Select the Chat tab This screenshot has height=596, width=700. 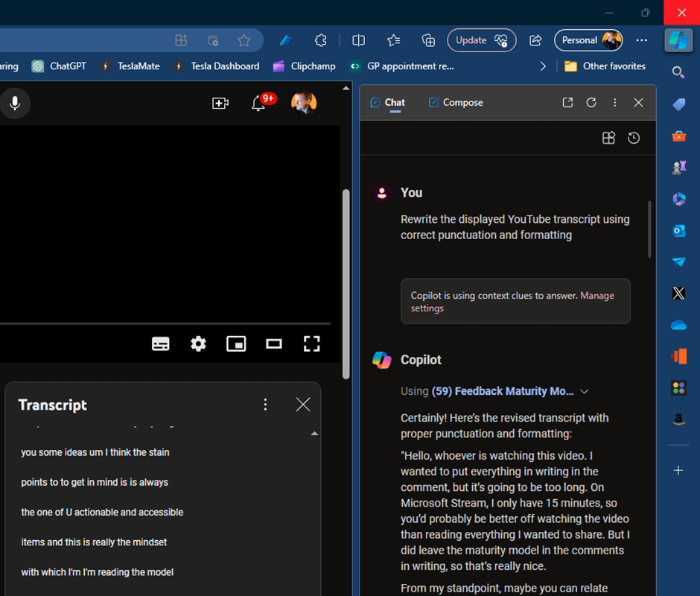click(x=387, y=103)
